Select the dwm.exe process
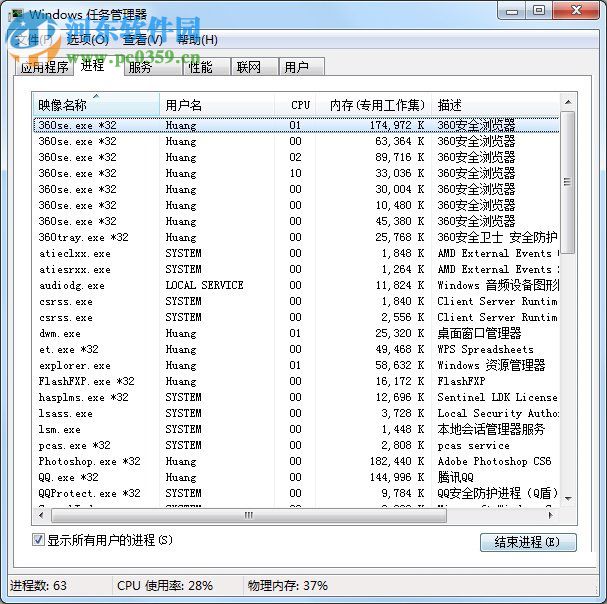 tap(296, 333)
